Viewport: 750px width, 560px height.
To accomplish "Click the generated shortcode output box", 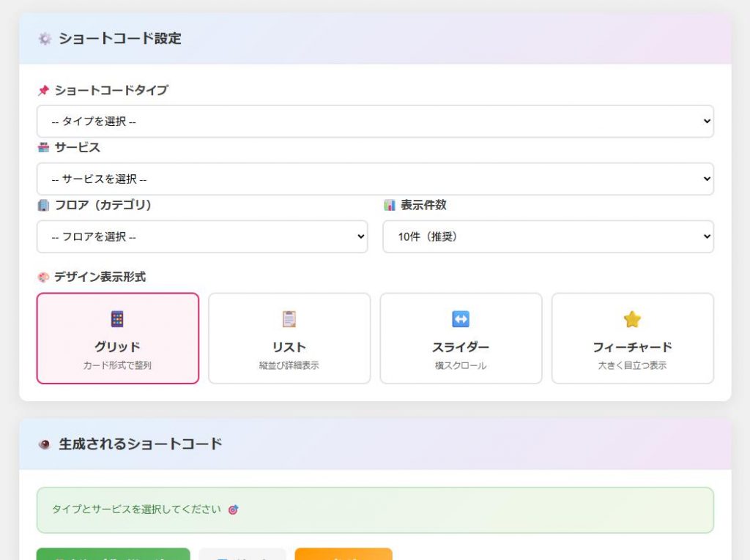I will coord(375,510).
